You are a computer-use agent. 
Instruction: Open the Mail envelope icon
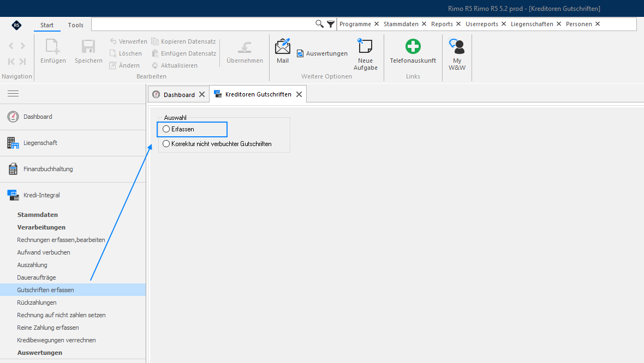click(283, 47)
